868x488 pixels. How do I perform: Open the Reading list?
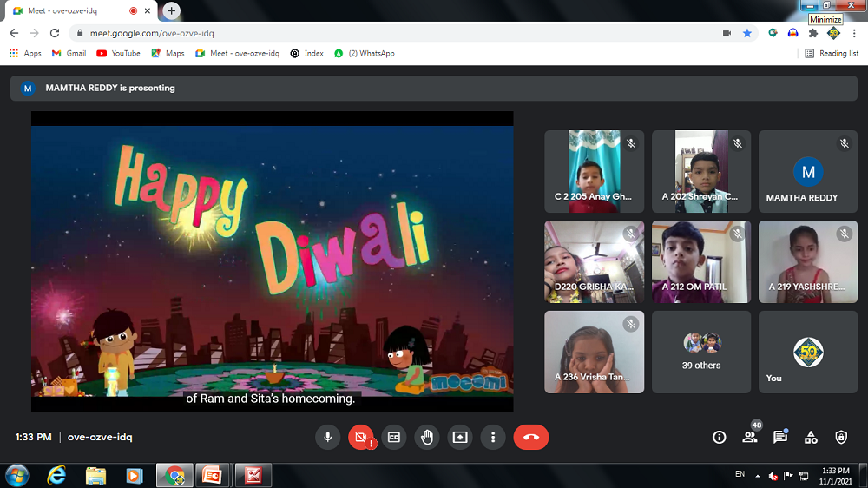pos(832,53)
